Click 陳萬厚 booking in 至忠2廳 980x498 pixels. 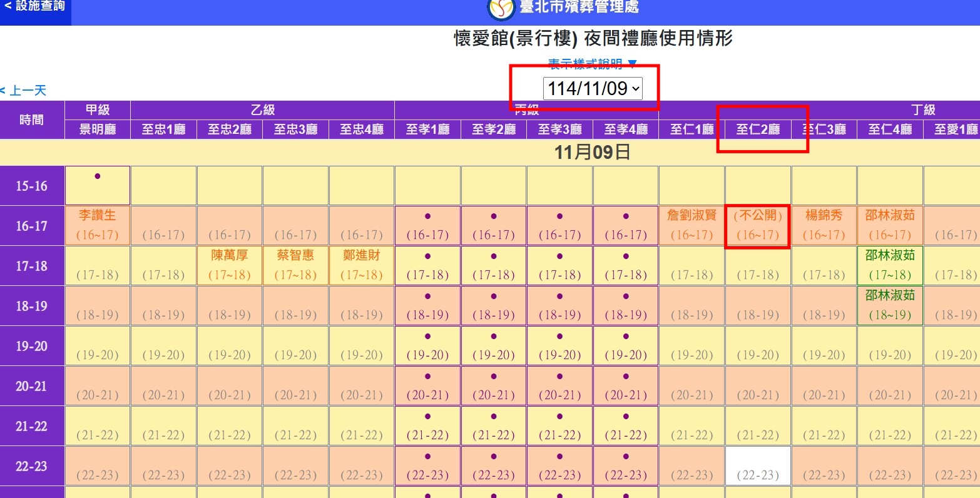[x=230, y=265]
